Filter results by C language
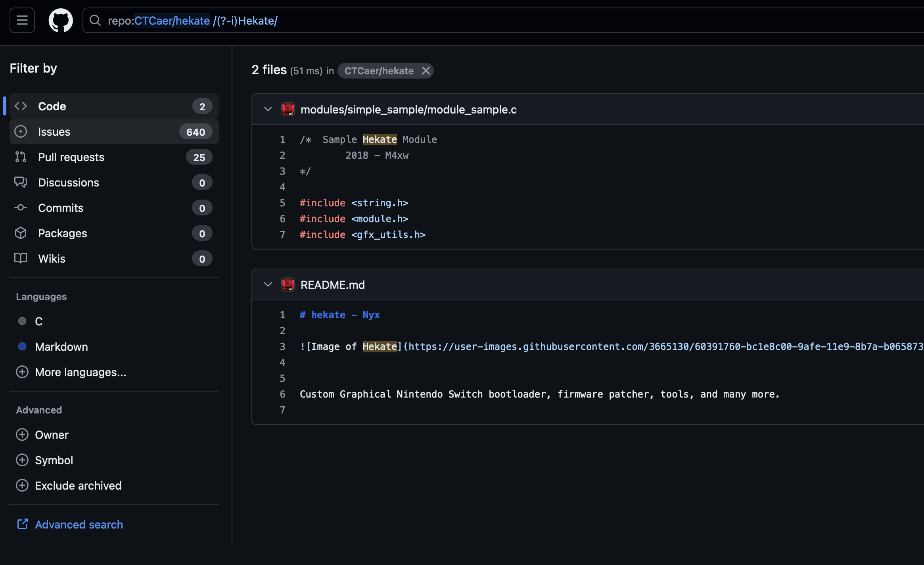The width and height of the screenshot is (924, 565). pos(114,321)
